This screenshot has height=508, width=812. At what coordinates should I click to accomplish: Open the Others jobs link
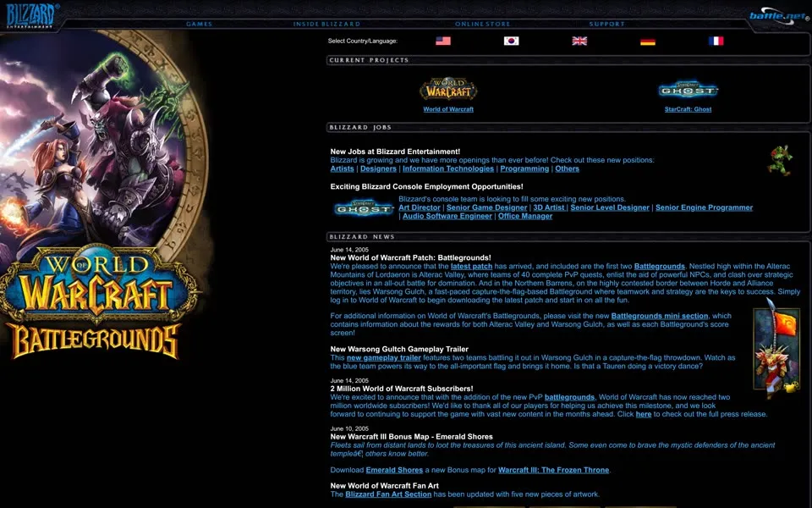click(567, 169)
